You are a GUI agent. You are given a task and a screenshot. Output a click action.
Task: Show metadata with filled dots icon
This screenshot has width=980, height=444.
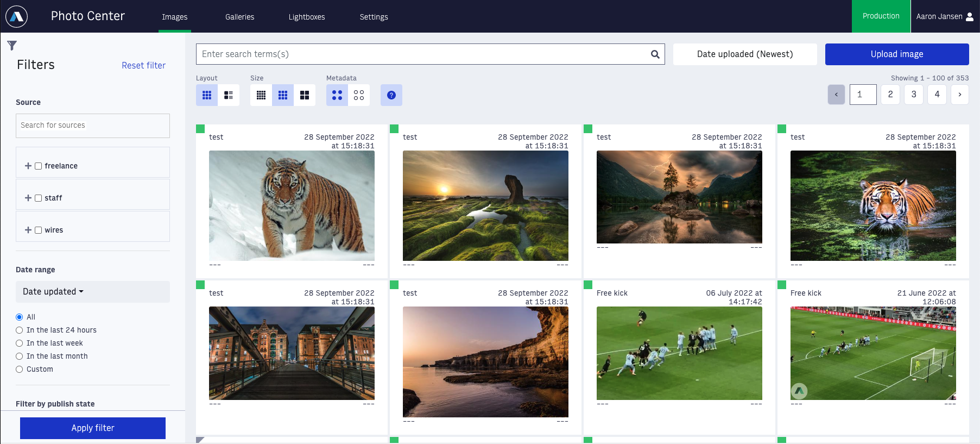click(x=337, y=95)
